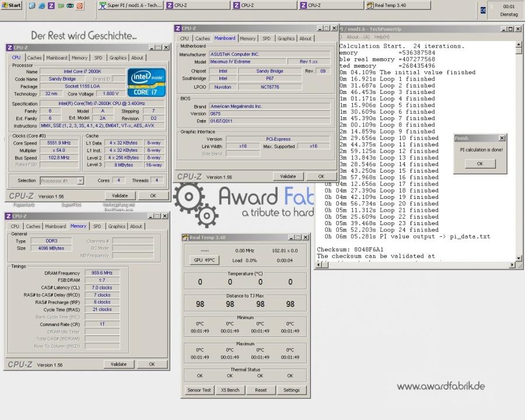Open the Windows Start menu

12,5
